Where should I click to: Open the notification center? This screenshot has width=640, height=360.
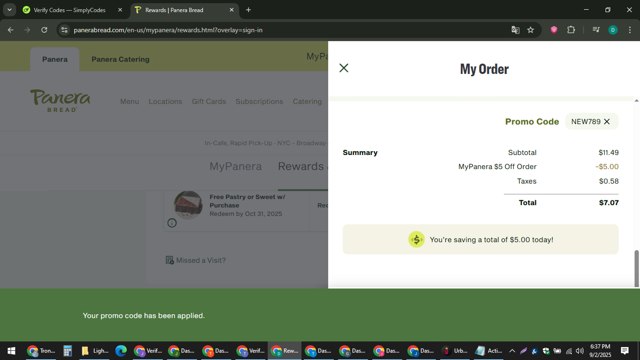[624, 351]
